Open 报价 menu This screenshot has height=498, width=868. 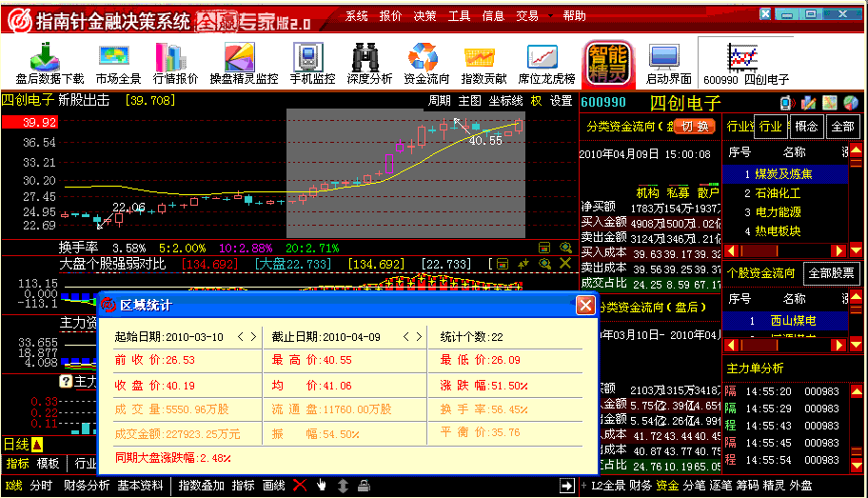[x=390, y=16]
